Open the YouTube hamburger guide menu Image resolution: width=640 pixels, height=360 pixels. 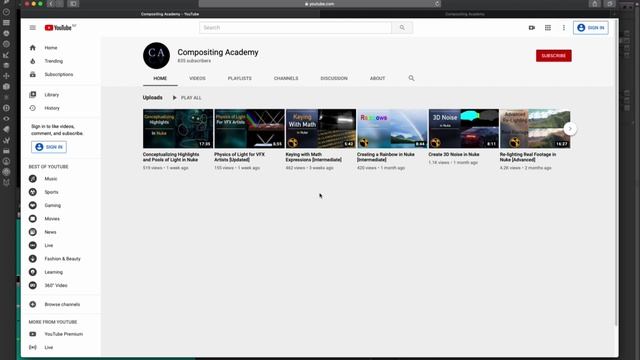point(33,28)
